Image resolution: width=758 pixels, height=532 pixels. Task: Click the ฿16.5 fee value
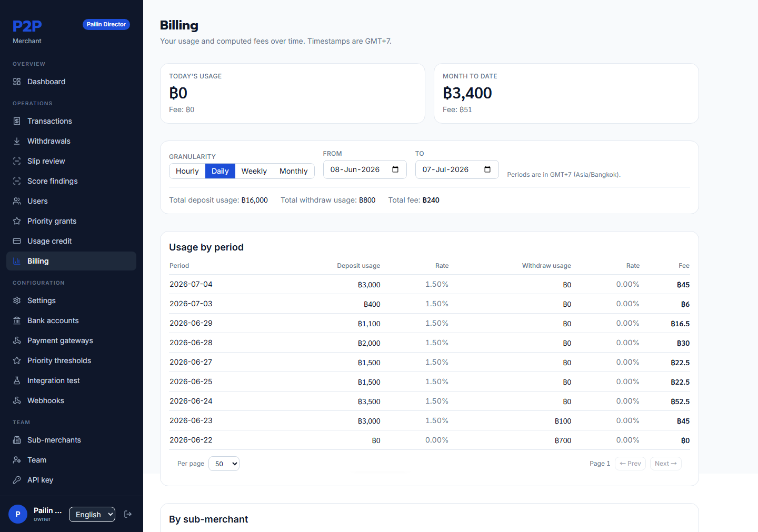680,324
